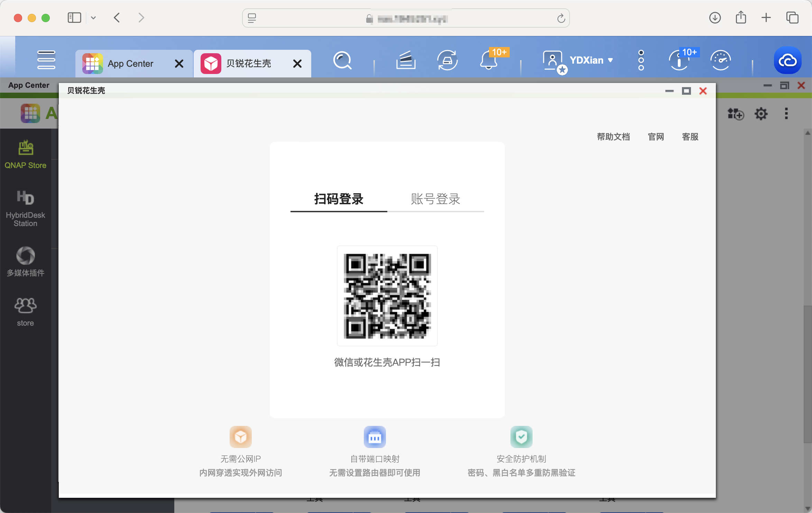Select the 账号登录 tab
This screenshot has width=812, height=513.
click(x=435, y=199)
